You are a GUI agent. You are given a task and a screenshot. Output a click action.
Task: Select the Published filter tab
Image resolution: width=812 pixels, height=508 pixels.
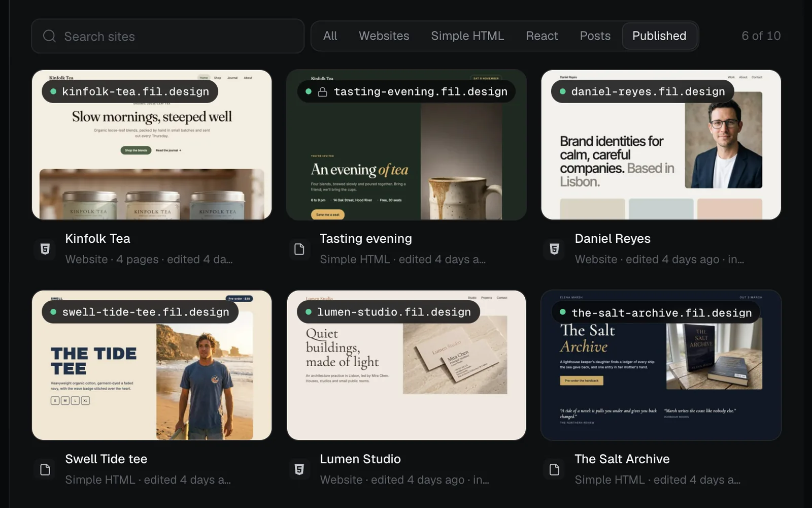659,36
